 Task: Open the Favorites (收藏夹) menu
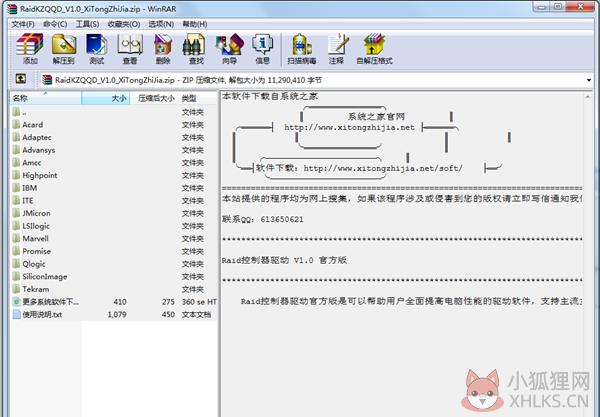(x=124, y=24)
